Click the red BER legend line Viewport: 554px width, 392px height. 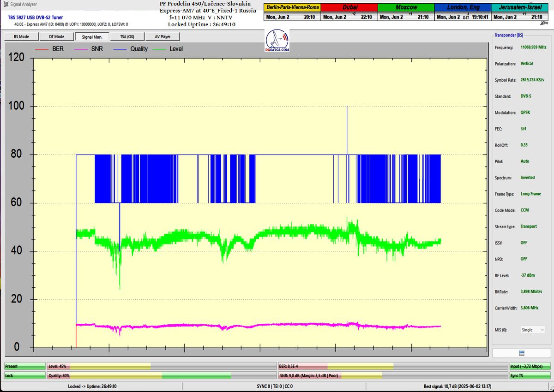(42, 49)
